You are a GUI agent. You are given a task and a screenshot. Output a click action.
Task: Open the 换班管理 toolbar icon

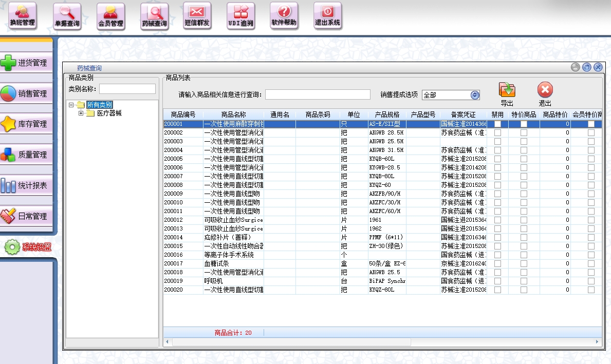(23, 15)
